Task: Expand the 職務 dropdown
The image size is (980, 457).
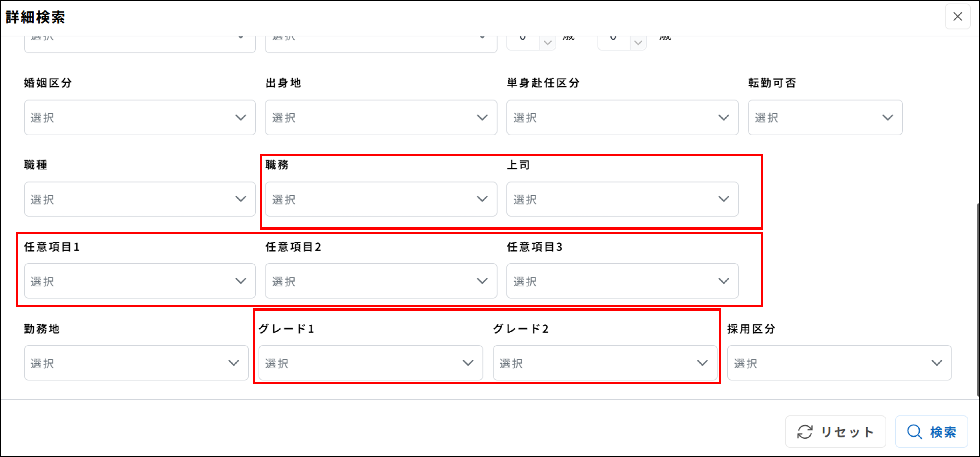Action: pyautogui.click(x=380, y=199)
